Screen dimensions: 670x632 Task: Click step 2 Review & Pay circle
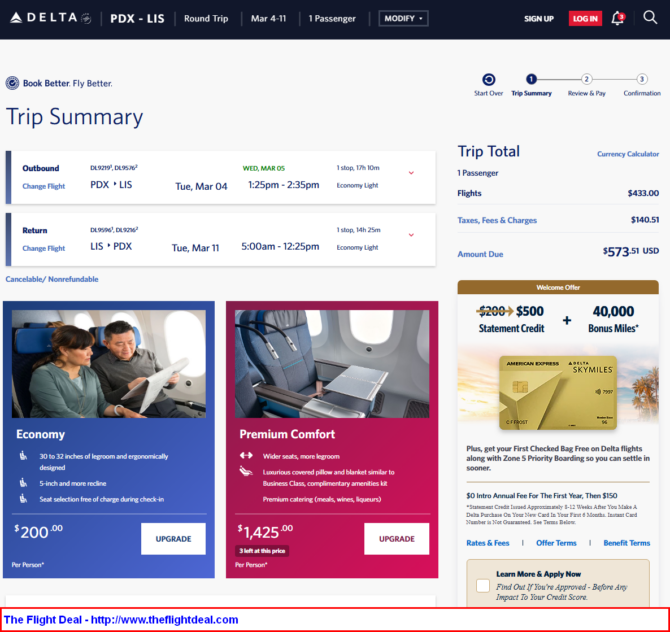coord(587,79)
